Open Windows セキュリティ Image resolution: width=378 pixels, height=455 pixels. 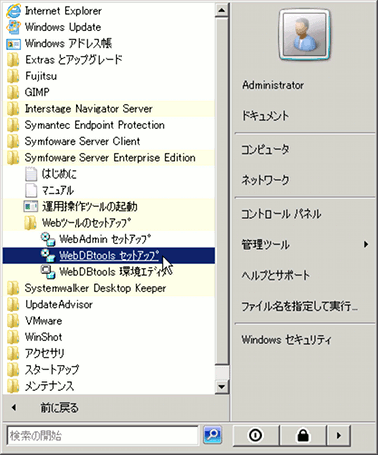tap(286, 340)
